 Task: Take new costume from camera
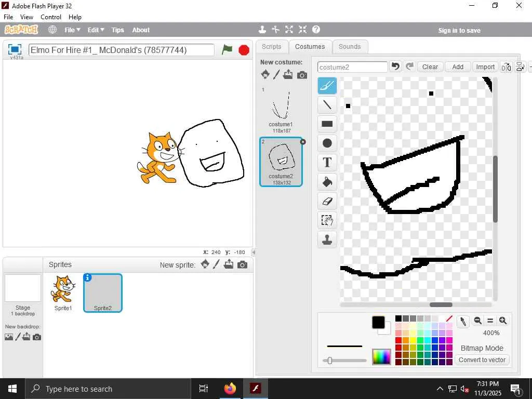point(302,75)
